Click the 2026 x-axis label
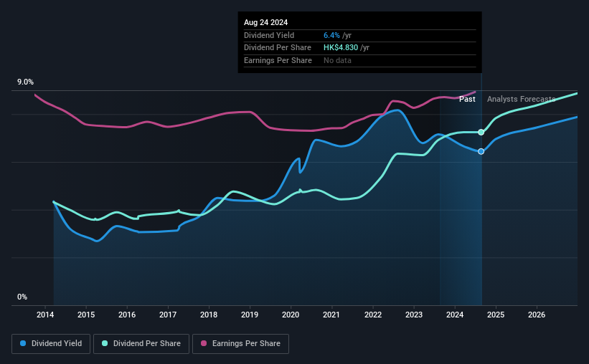 tap(537, 315)
